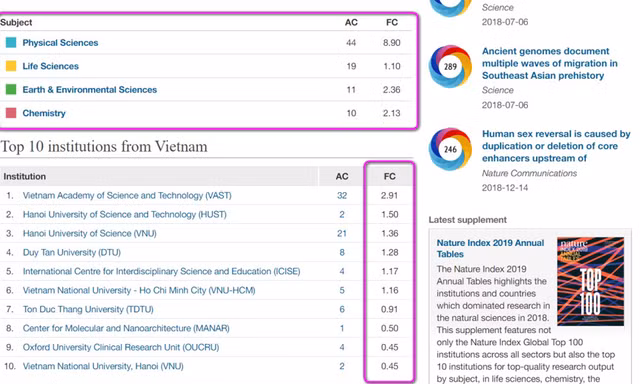Open the Ancient genomes migration article
Viewport: 640px width, 384px height.
550,63
